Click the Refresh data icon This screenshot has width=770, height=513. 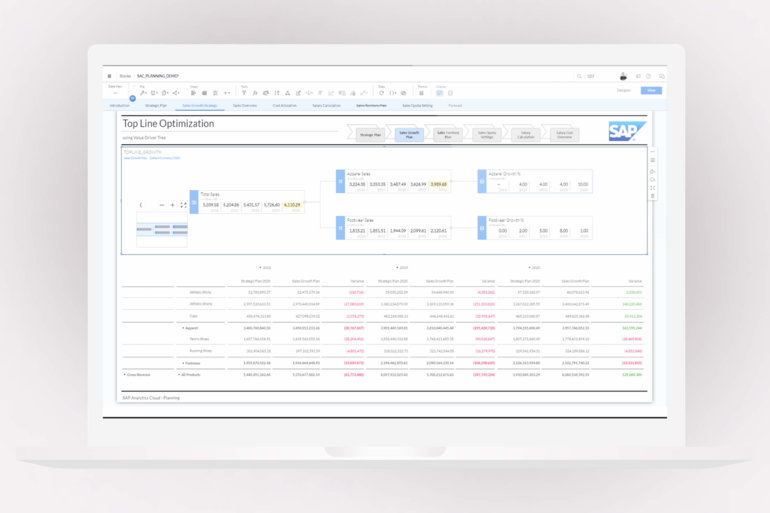(382, 93)
